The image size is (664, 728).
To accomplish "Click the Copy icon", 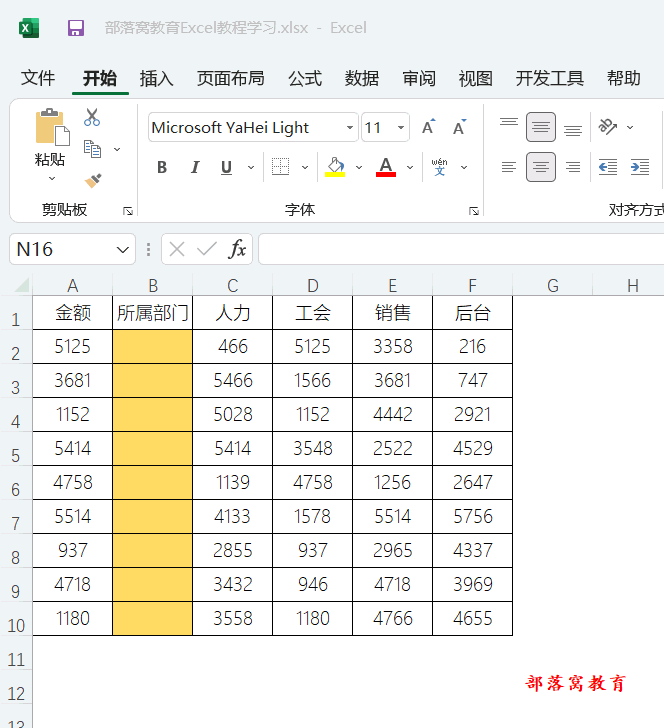I will [92, 149].
